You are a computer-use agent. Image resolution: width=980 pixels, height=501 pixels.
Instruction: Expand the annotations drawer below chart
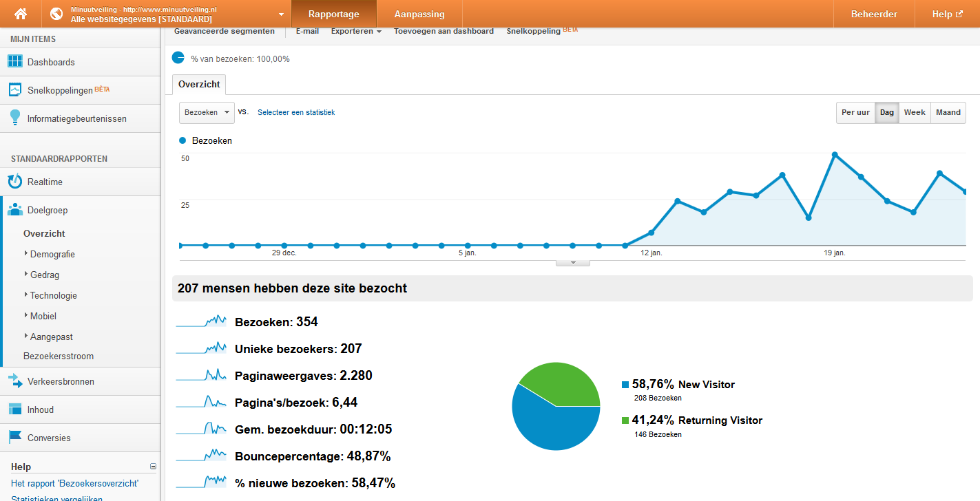pos(573,262)
